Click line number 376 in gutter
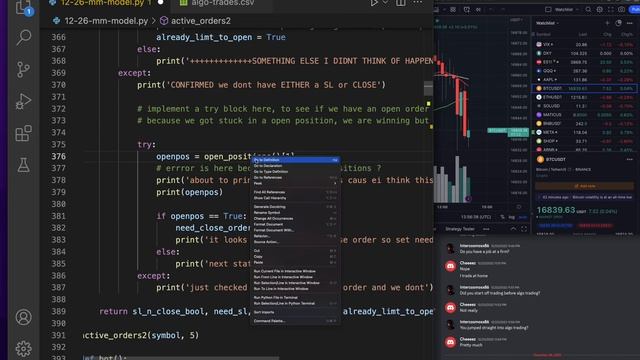 tap(58, 156)
